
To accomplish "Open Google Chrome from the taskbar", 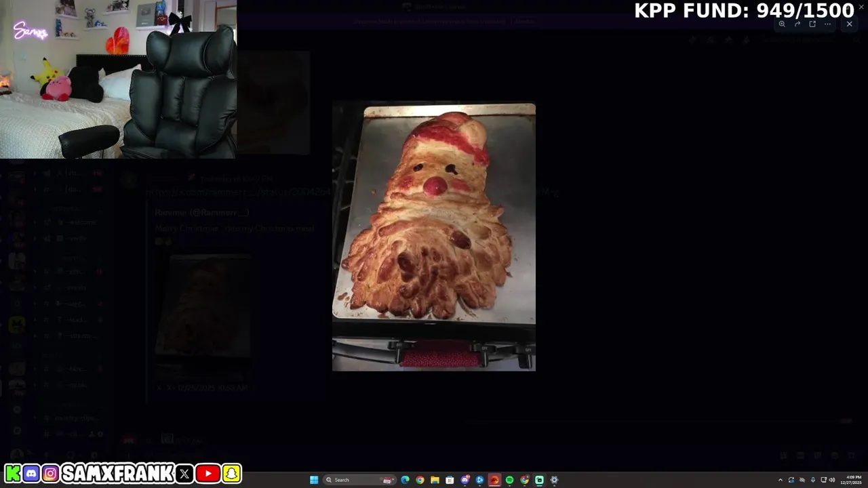I will pyautogui.click(x=420, y=480).
